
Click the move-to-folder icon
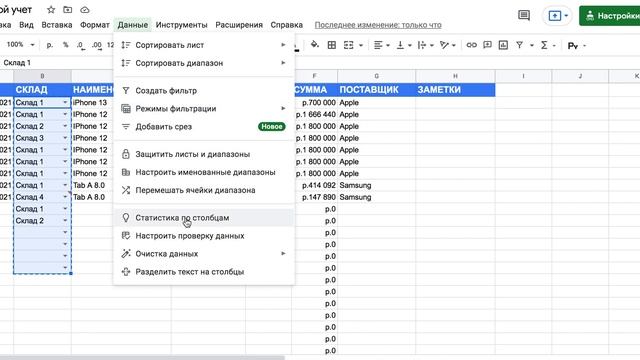tap(68, 9)
